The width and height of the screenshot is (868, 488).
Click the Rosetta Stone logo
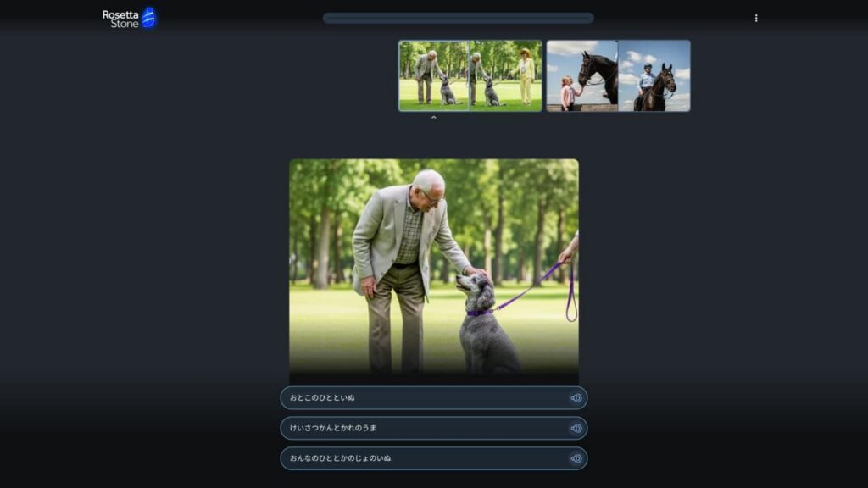(129, 19)
